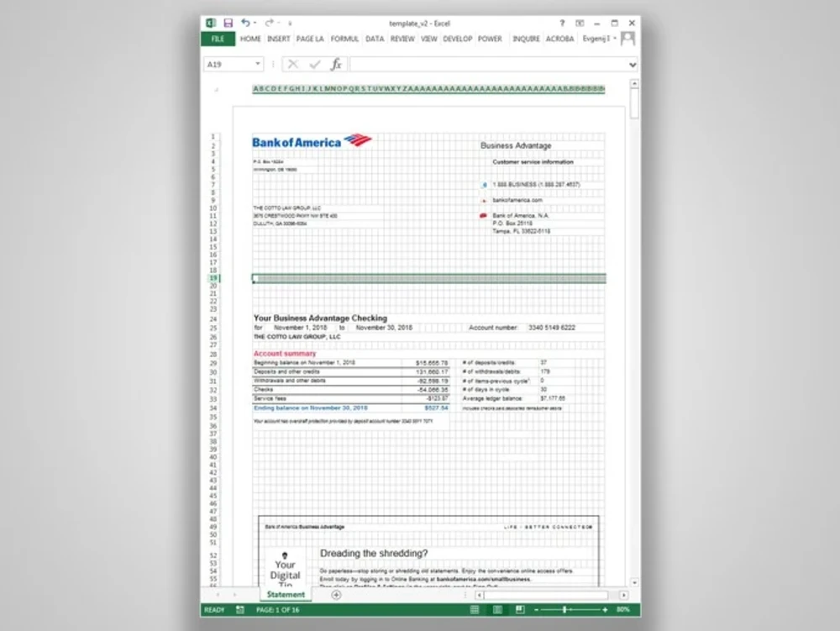
Task: Click the macro recording status bar icon
Action: coord(240,609)
